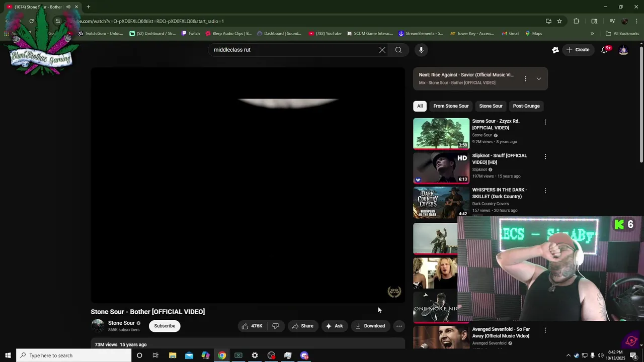The height and width of the screenshot is (362, 644).
Task: Show more bookmarks overflow chevron
Action: 592,34
